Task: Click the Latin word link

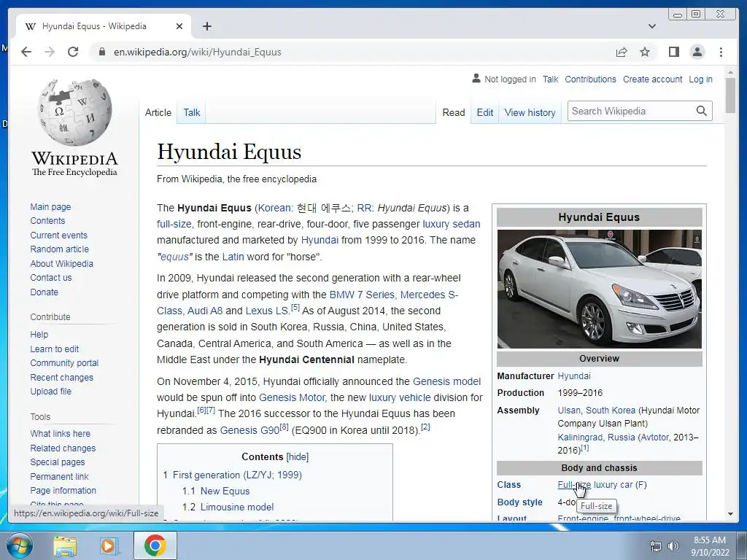Action: tap(233, 257)
